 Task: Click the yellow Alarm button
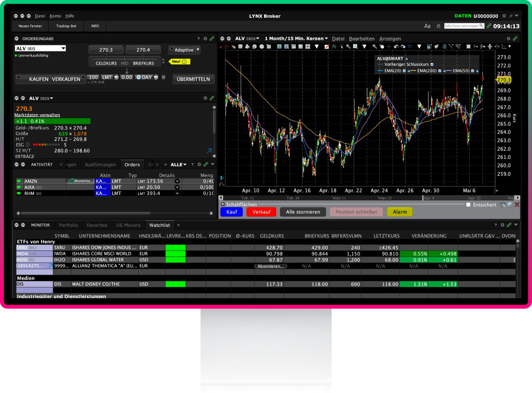pyautogui.click(x=399, y=212)
